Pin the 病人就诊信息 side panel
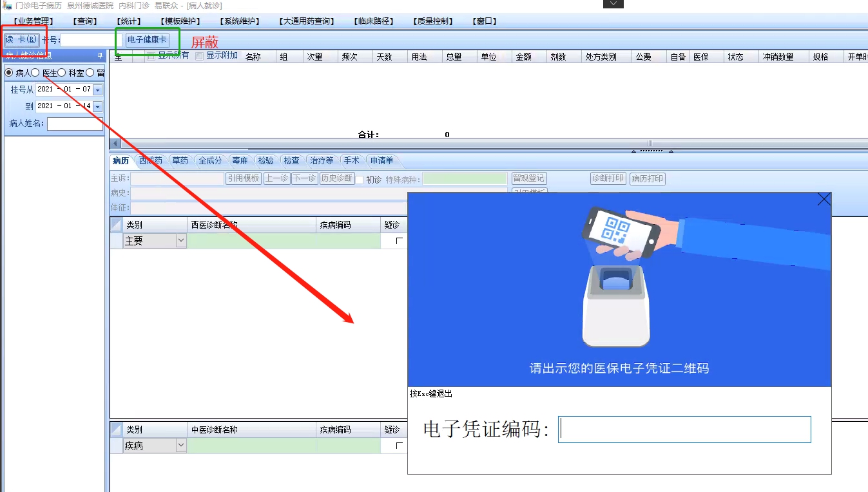This screenshot has width=868, height=492. [100, 56]
